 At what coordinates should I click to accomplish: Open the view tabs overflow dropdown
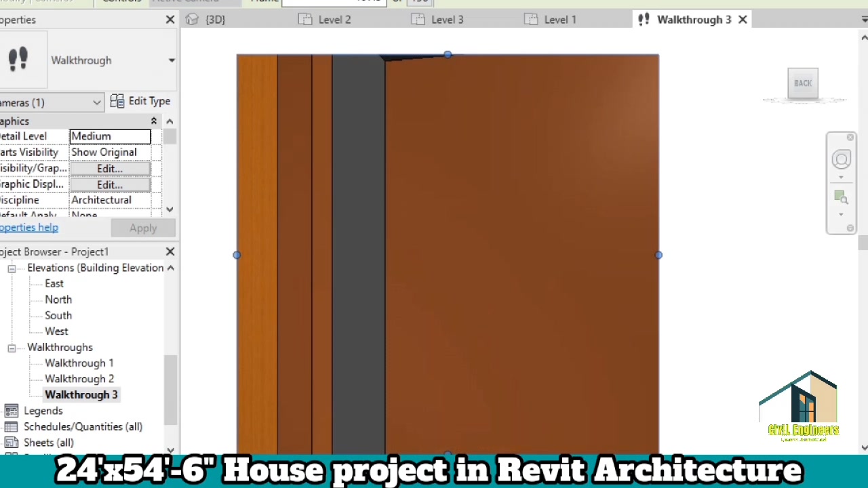[x=864, y=20]
